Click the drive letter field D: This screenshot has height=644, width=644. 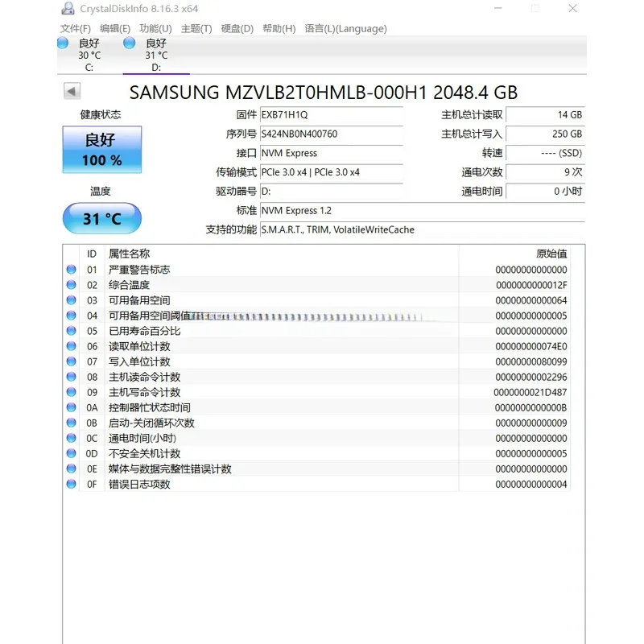[332, 192]
